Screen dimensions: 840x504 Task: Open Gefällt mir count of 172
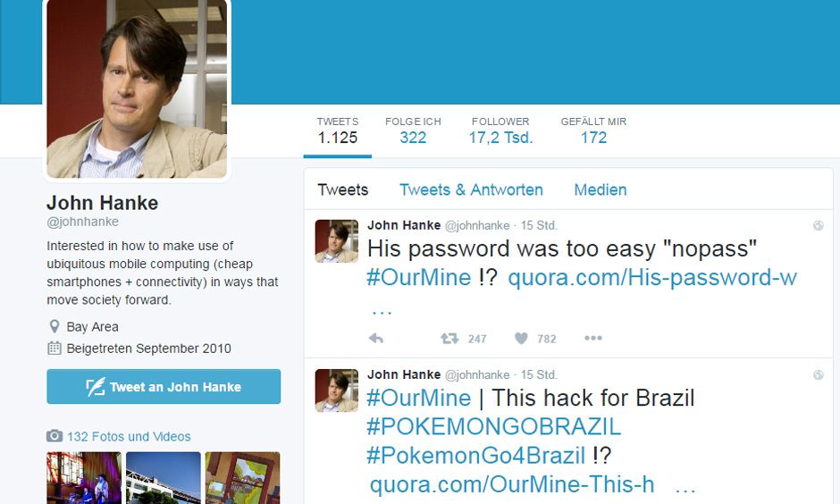[593, 131]
